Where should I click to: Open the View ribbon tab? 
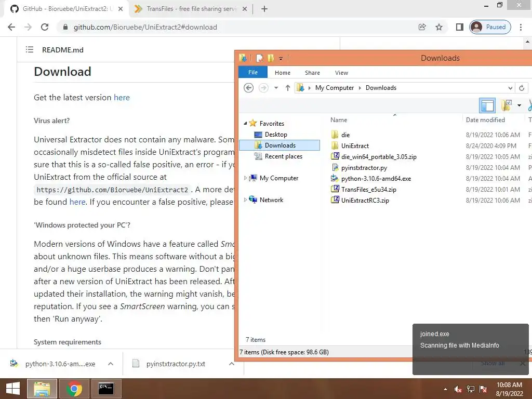(x=341, y=73)
